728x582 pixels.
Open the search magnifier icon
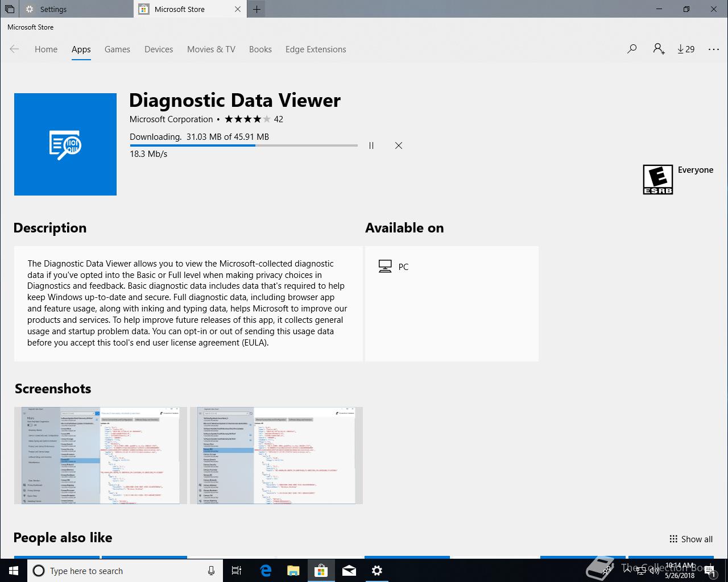632,49
